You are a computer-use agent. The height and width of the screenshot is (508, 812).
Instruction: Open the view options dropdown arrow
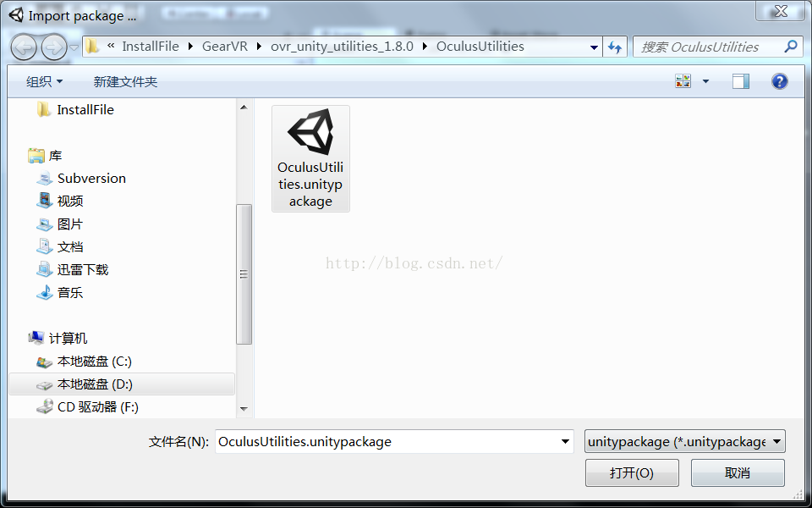705,81
